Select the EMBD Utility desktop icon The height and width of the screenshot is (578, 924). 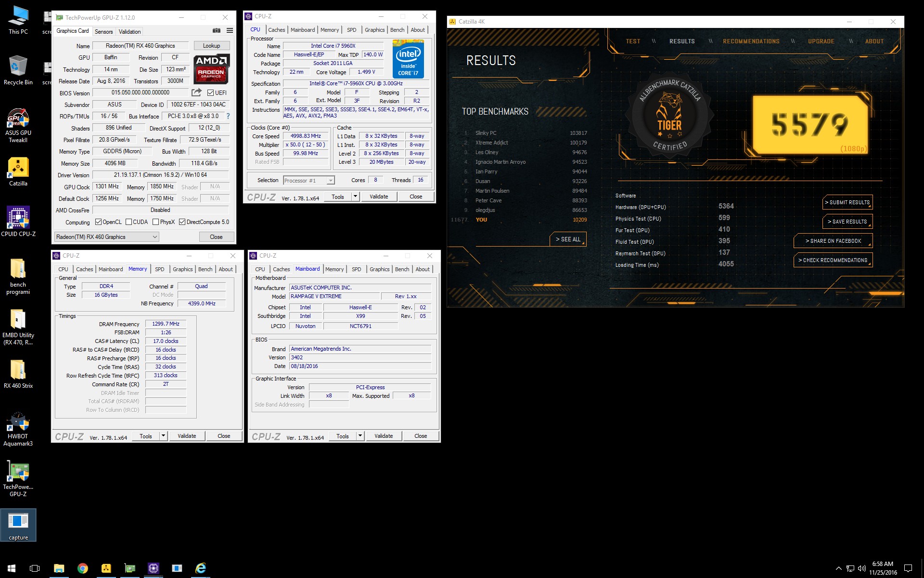click(x=18, y=327)
